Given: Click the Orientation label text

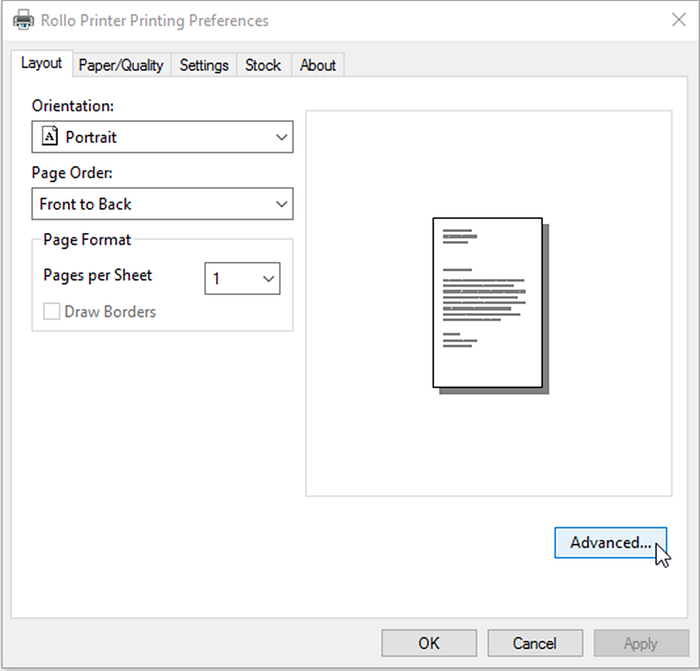Looking at the screenshot, I should 73,106.
